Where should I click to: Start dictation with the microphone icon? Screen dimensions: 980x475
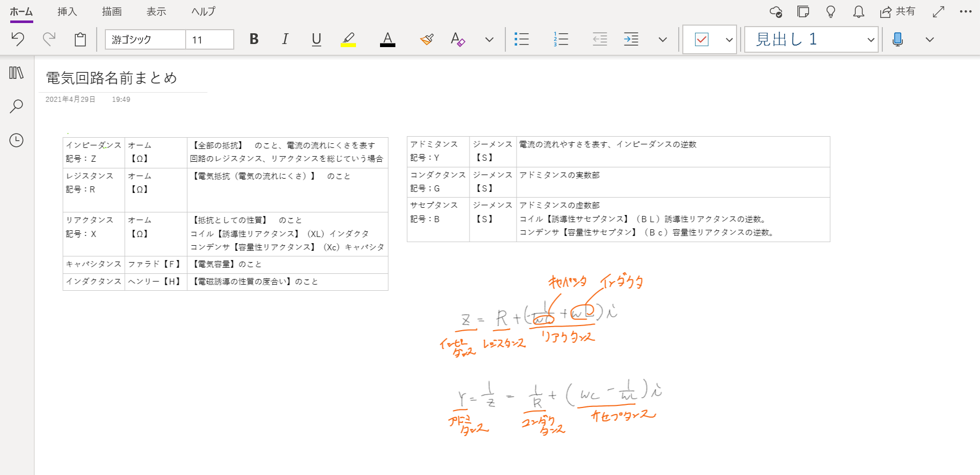pyautogui.click(x=897, y=39)
